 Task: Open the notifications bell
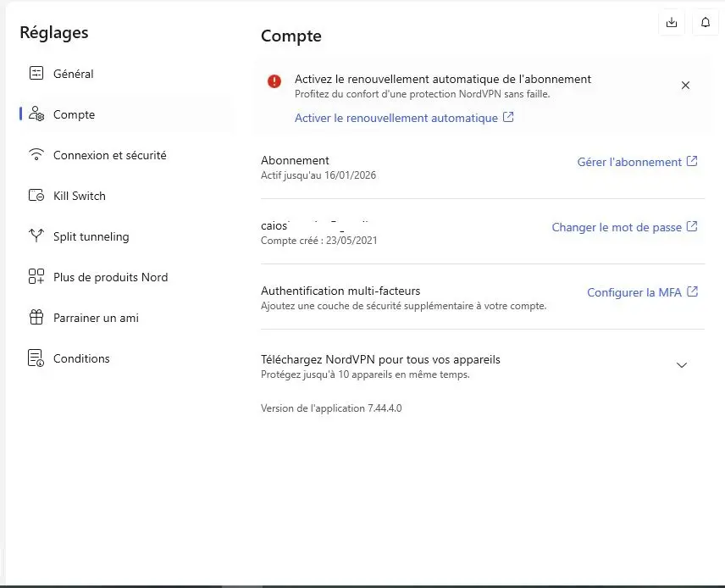click(706, 22)
